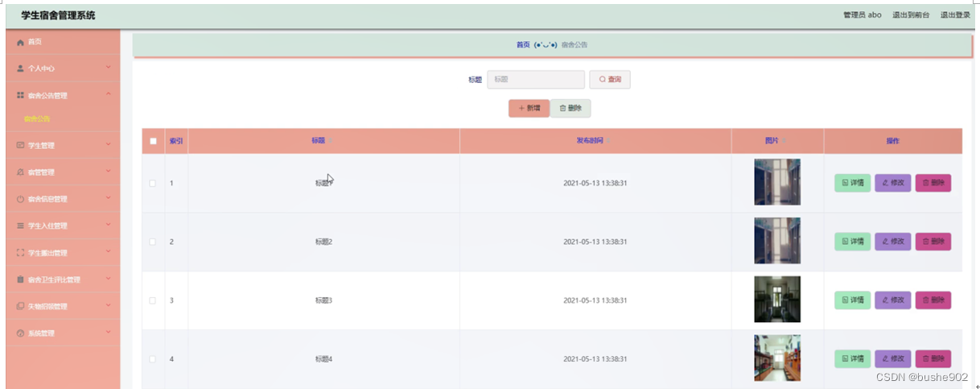The image size is (980, 389).
Task: Click 修改 for the 标题1 row
Action: [x=893, y=183]
